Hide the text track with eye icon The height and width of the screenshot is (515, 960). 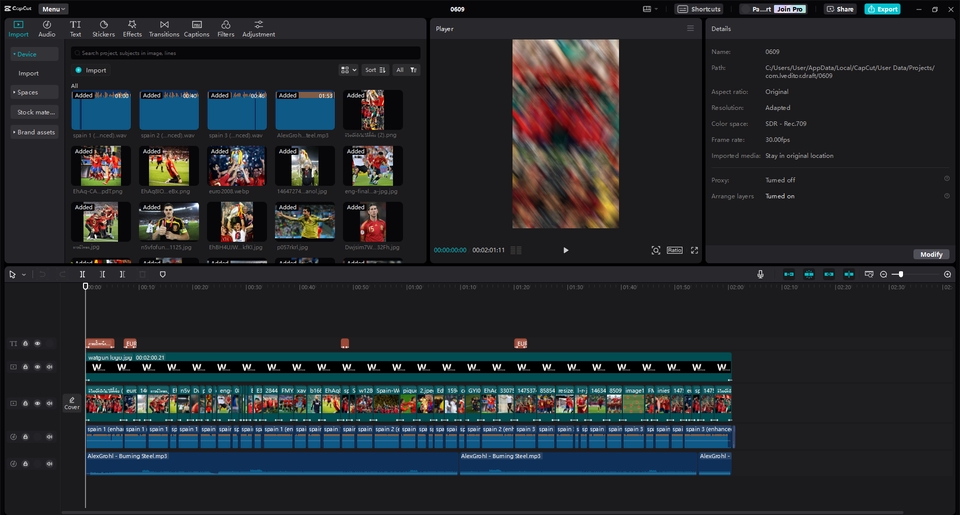[38, 343]
